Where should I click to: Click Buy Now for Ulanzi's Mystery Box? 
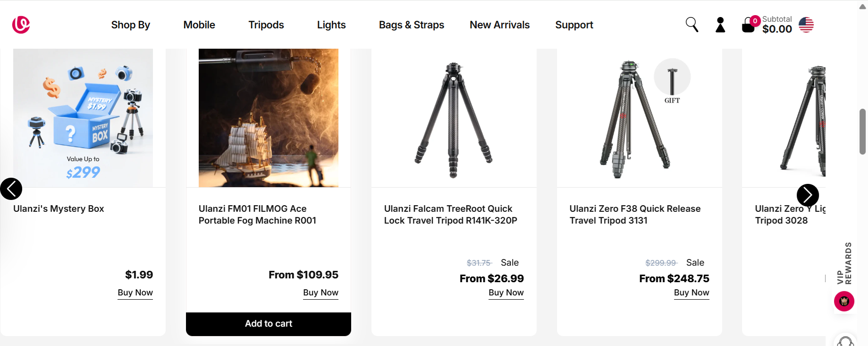click(x=135, y=293)
